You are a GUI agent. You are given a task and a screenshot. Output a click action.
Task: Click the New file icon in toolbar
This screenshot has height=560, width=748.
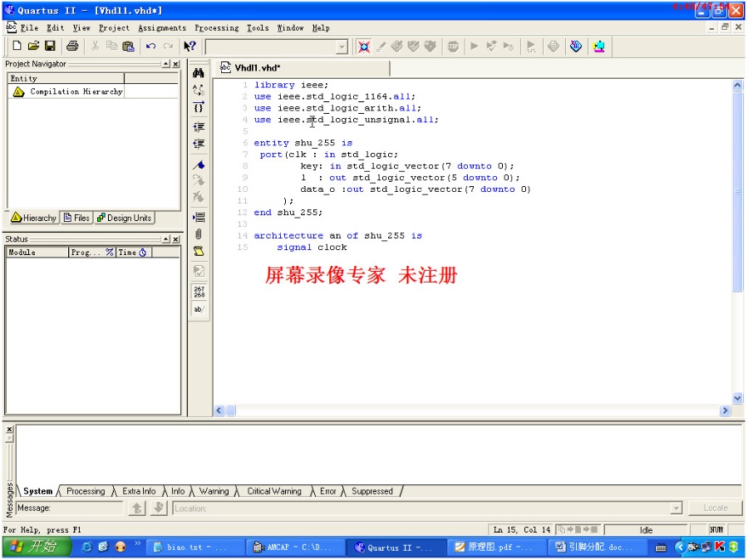[x=17, y=46]
